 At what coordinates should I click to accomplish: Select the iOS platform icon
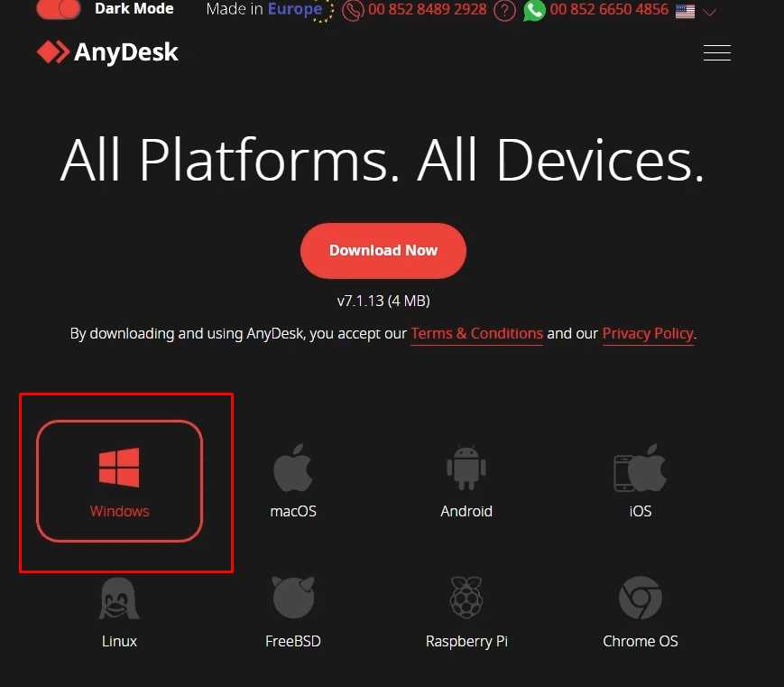(x=640, y=468)
